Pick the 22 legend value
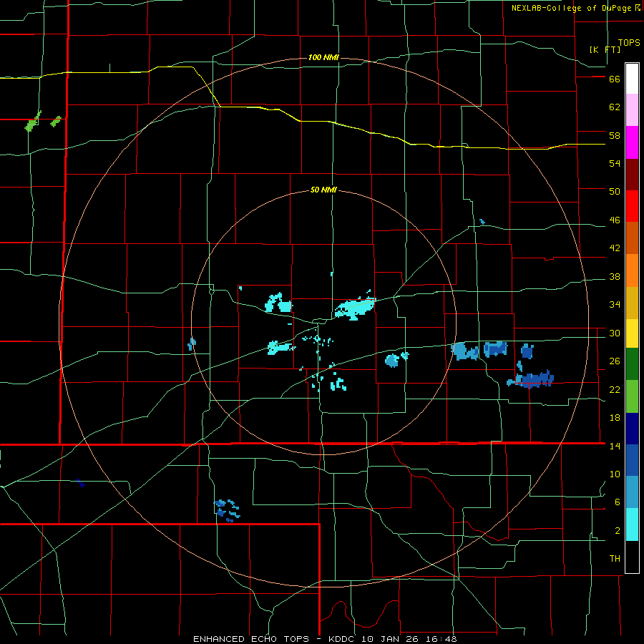 coord(615,389)
